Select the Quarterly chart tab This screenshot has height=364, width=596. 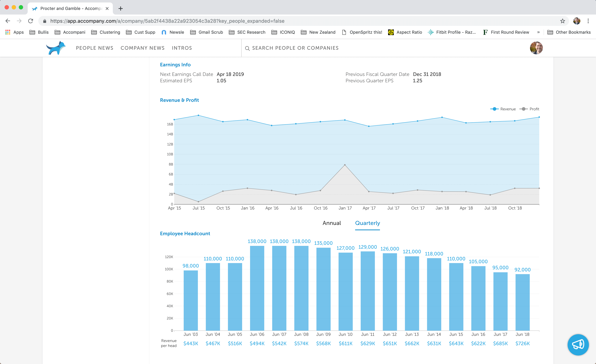(367, 223)
